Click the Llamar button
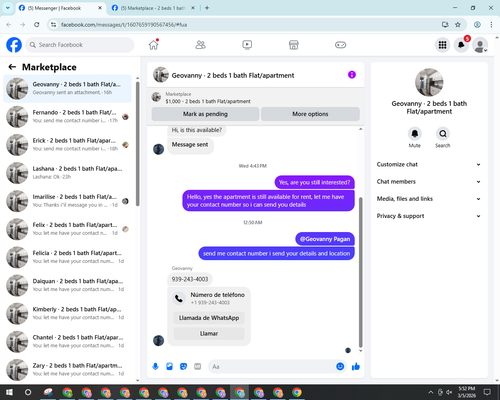500x400 pixels. click(209, 333)
